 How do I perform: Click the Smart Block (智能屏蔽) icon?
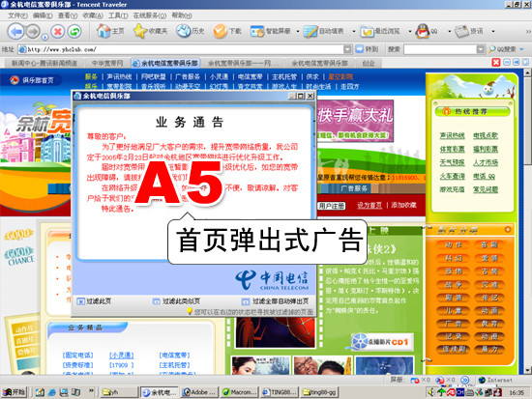coord(271,31)
